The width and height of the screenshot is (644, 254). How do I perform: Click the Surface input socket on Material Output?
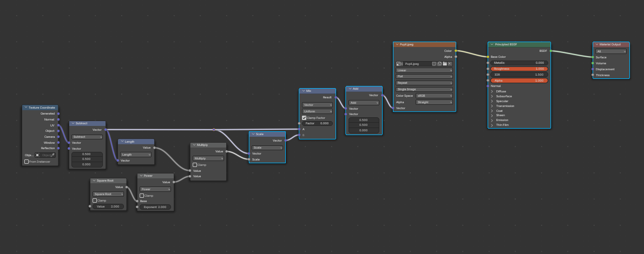(593, 57)
